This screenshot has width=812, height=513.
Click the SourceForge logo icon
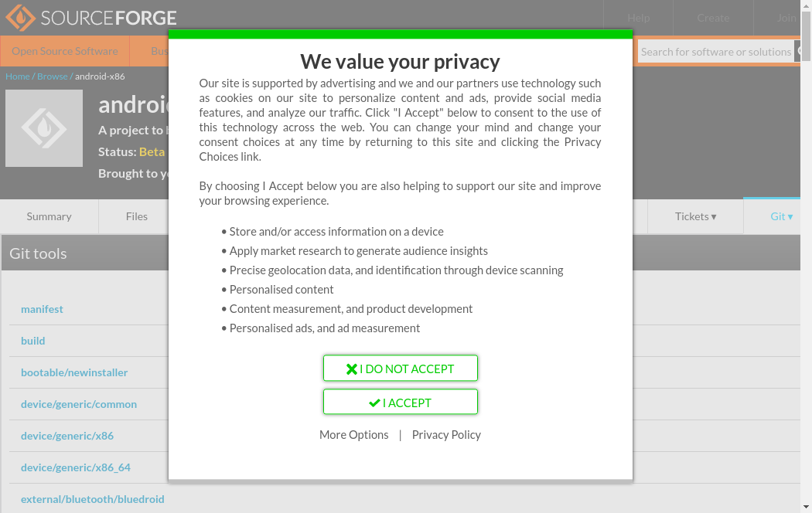(x=20, y=17)
